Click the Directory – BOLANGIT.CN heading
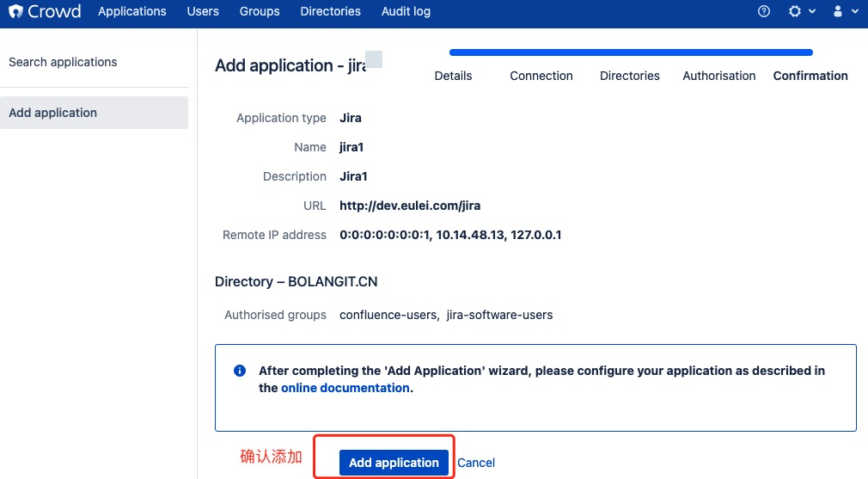This screenshot has width=868, height=479. [296, 281]
